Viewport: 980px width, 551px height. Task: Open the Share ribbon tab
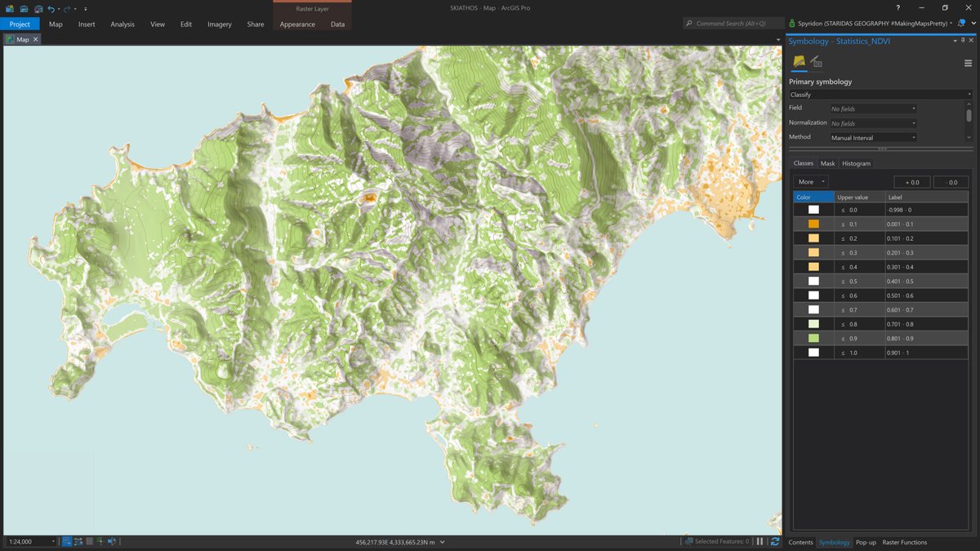[256, 24]
